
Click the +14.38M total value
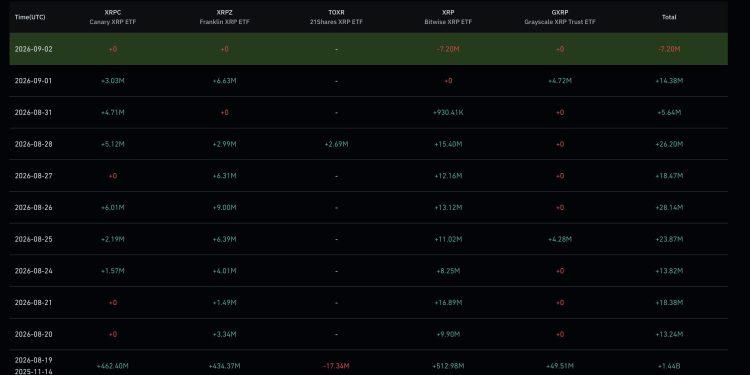[x=669, y=81]
